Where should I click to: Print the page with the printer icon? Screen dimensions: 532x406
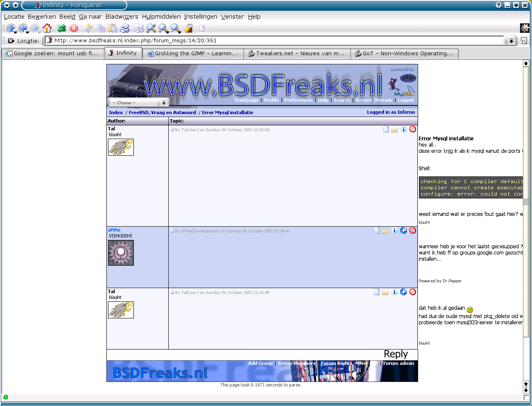pyautogui.click(x=125, y=28)
